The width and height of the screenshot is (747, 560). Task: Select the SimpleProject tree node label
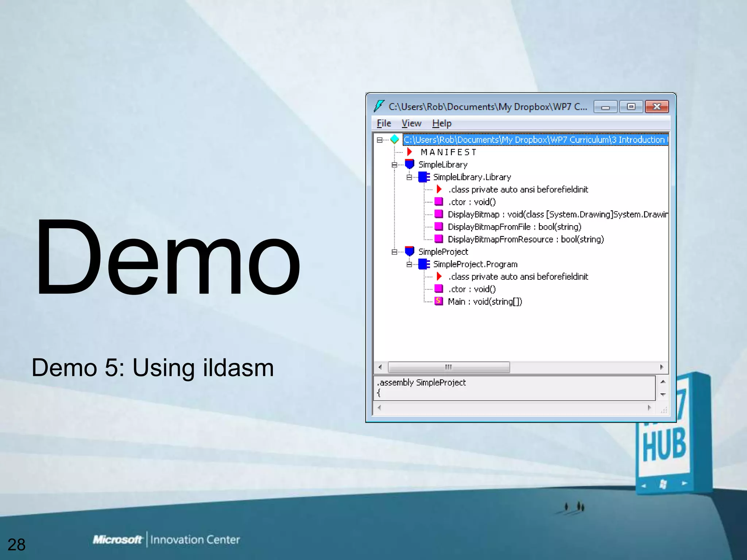[x=443, y=252]
